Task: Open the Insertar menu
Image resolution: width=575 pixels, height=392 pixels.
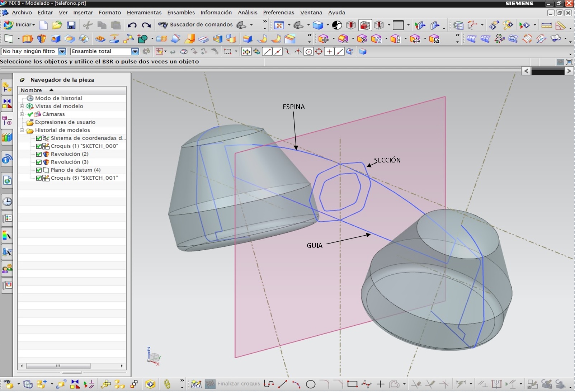Action: pyautogui.click(x=83, y=13)
